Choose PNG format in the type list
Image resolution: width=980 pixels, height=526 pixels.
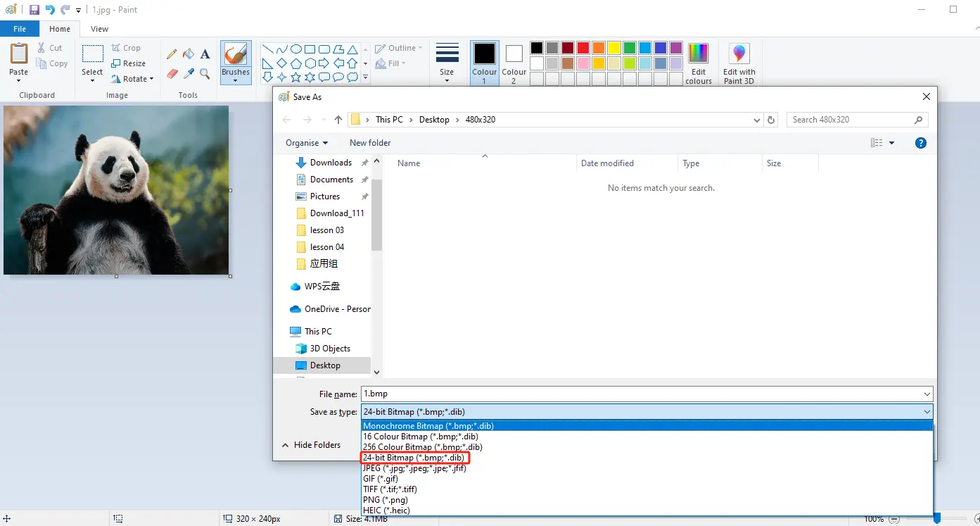386,500
